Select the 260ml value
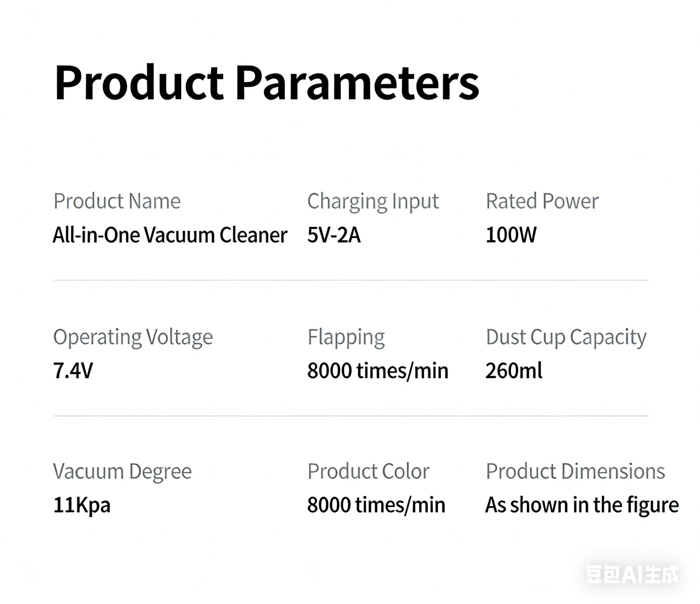 (514, 371)
